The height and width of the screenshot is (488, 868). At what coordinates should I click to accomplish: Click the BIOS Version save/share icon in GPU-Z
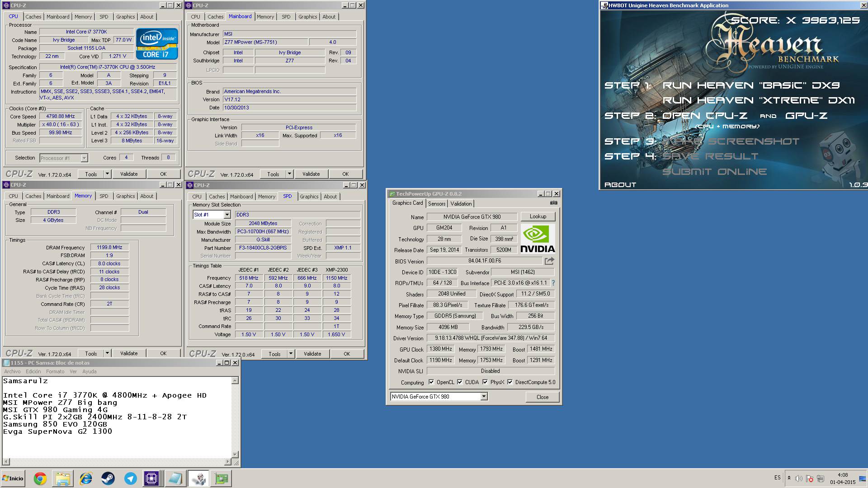tap(549, 261)
